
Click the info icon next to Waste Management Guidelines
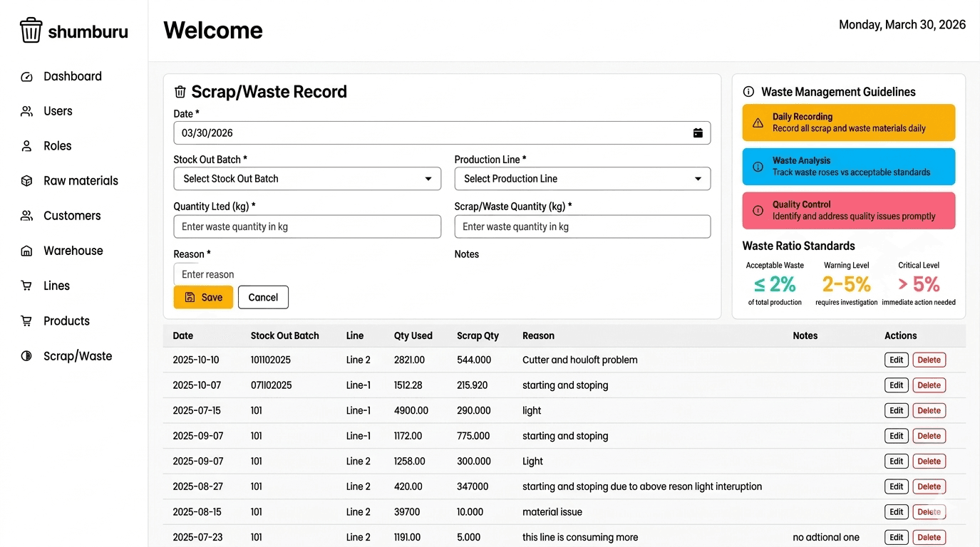pos(748,91)
